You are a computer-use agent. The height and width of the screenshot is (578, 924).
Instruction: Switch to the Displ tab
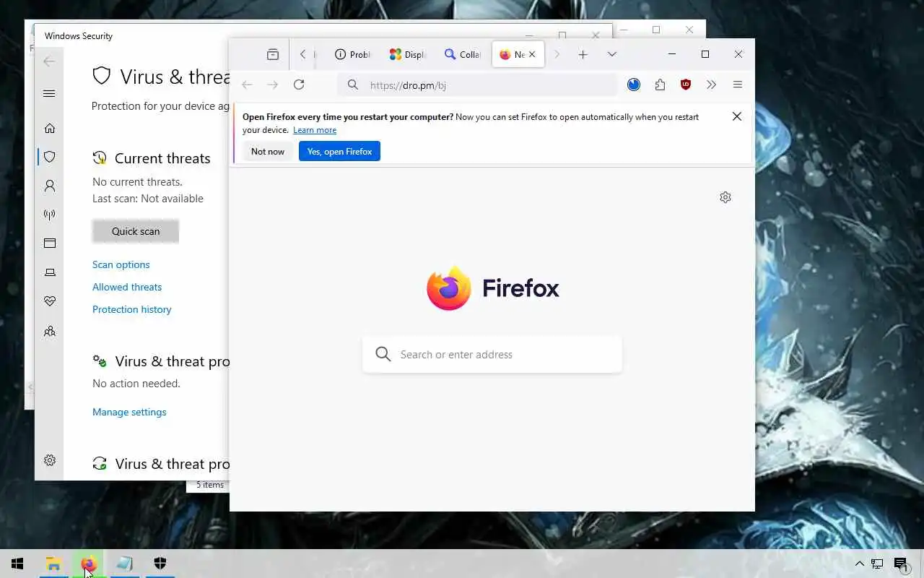(x=407, y=54)
